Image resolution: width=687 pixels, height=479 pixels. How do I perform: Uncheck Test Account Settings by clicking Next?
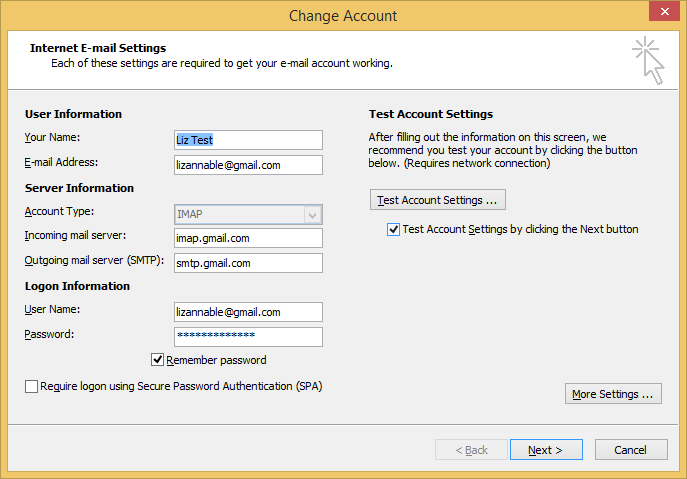[x=393, y=229]
